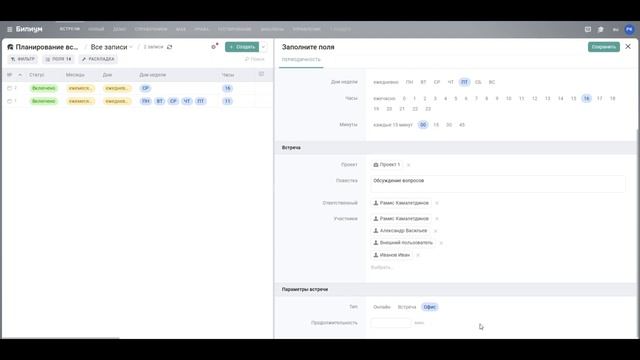Open the settings gear with red dot

tap(214, 47)
